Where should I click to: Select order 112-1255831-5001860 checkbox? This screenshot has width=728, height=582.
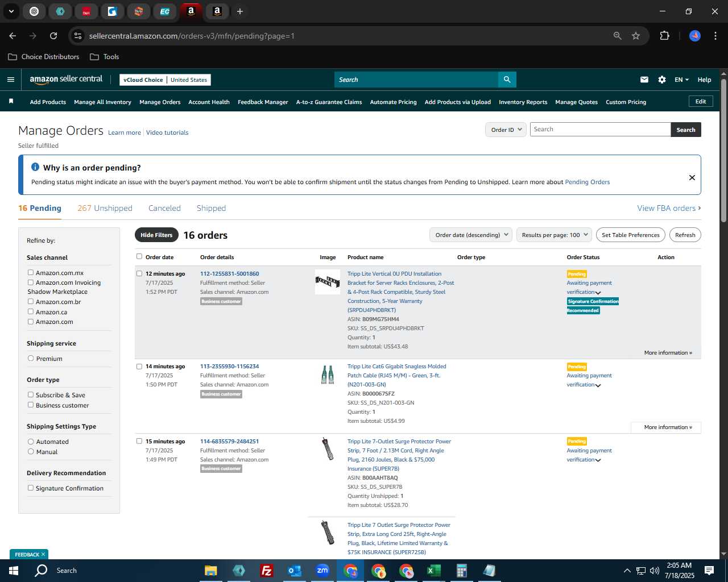139,273
